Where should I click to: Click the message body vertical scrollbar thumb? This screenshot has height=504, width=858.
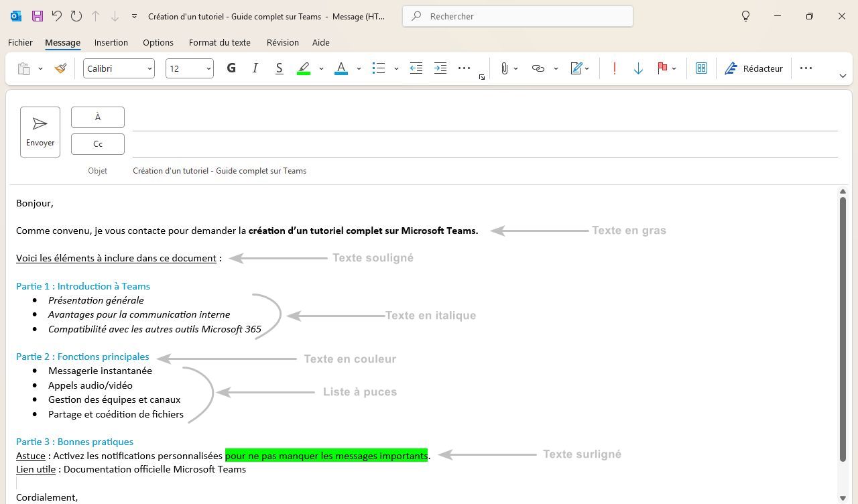[843, 329]
